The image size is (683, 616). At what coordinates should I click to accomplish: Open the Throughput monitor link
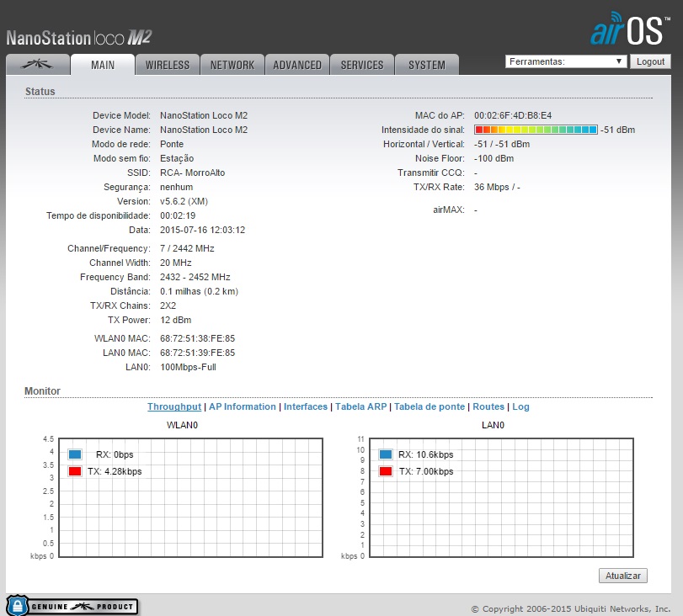coord(174,406)
